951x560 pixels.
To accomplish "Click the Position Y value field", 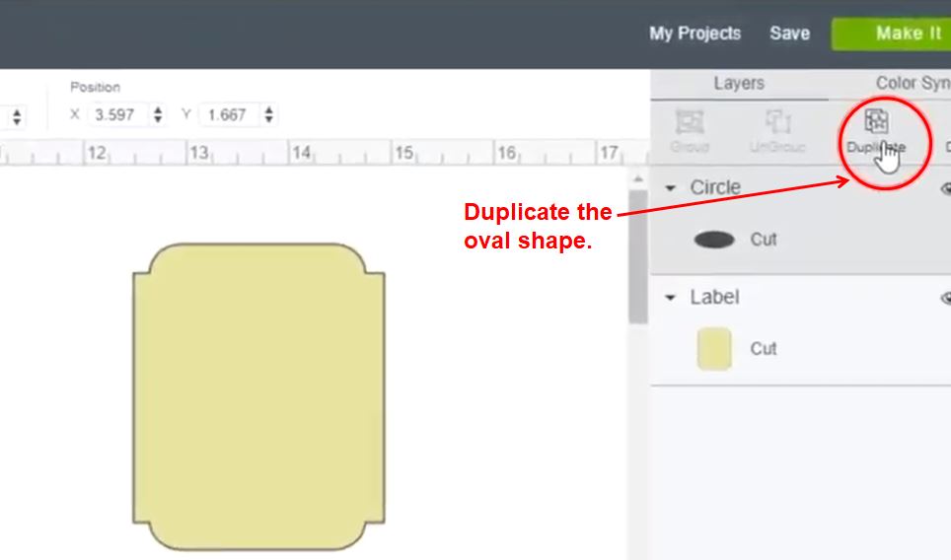I will point(229,114).
